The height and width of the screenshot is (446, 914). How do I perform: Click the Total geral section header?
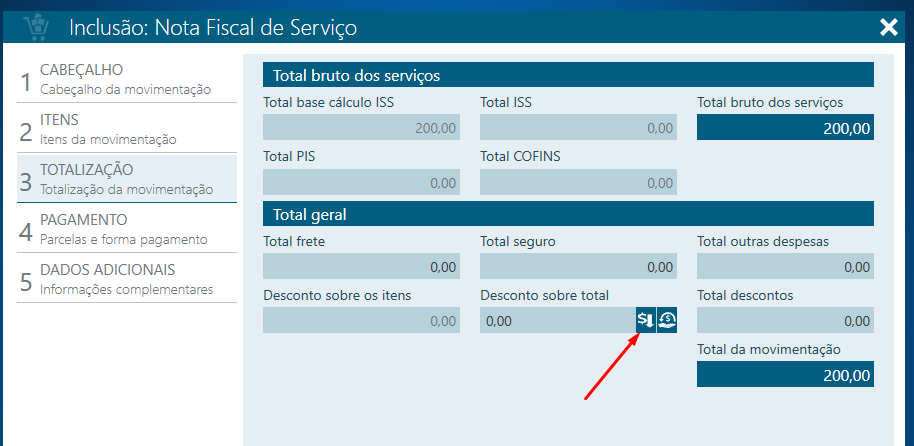point(568,214)
